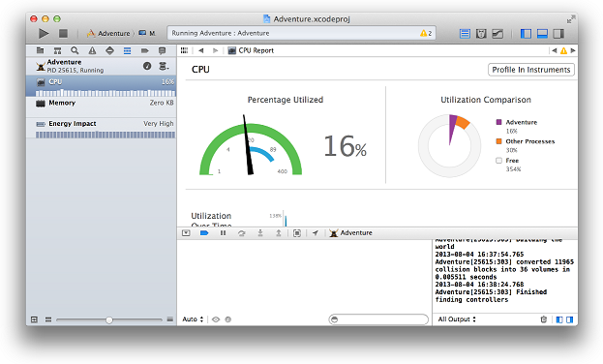Select the CPU gauge row
Viewport: 603px width, 364px height.
pos(101,85)
